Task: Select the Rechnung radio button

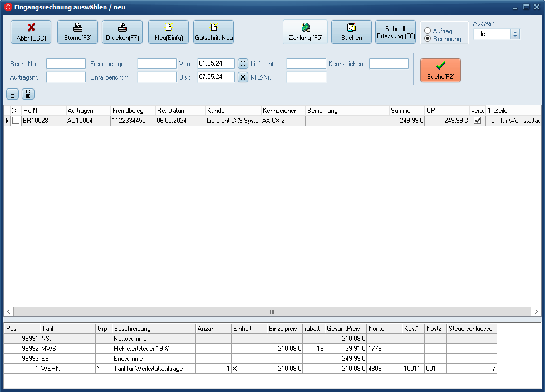Action: (428, 39)
